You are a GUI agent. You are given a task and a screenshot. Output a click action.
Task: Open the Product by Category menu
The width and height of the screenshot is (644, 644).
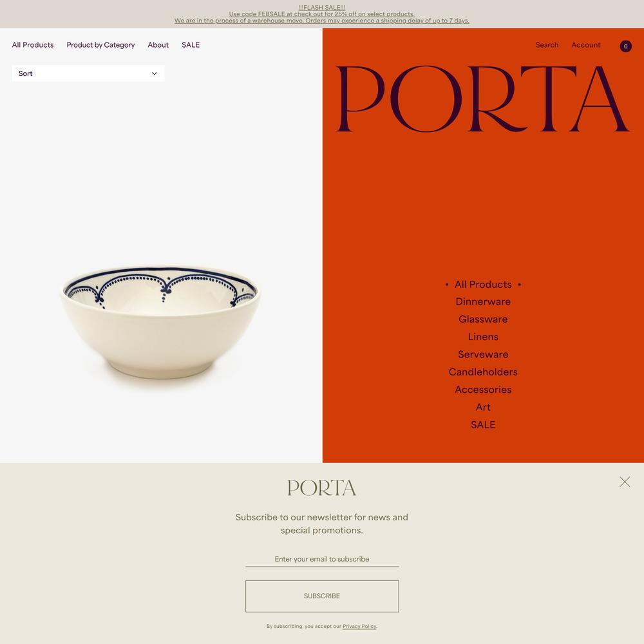click(100, 45)
